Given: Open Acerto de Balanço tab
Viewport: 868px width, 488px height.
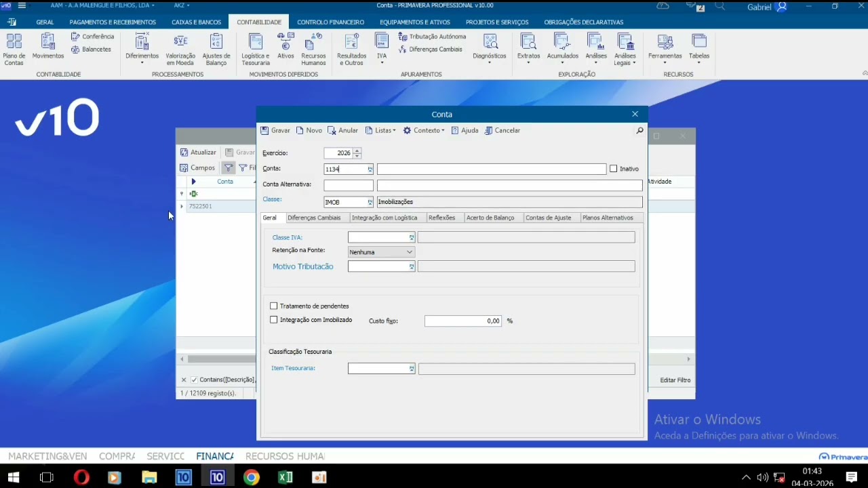Looking at the screenshot, I should tap(490, 218).
